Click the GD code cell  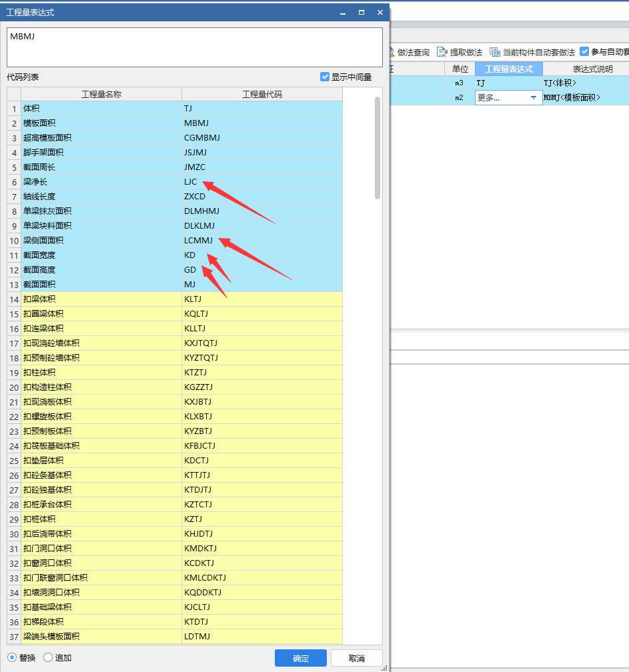point(262,269)
